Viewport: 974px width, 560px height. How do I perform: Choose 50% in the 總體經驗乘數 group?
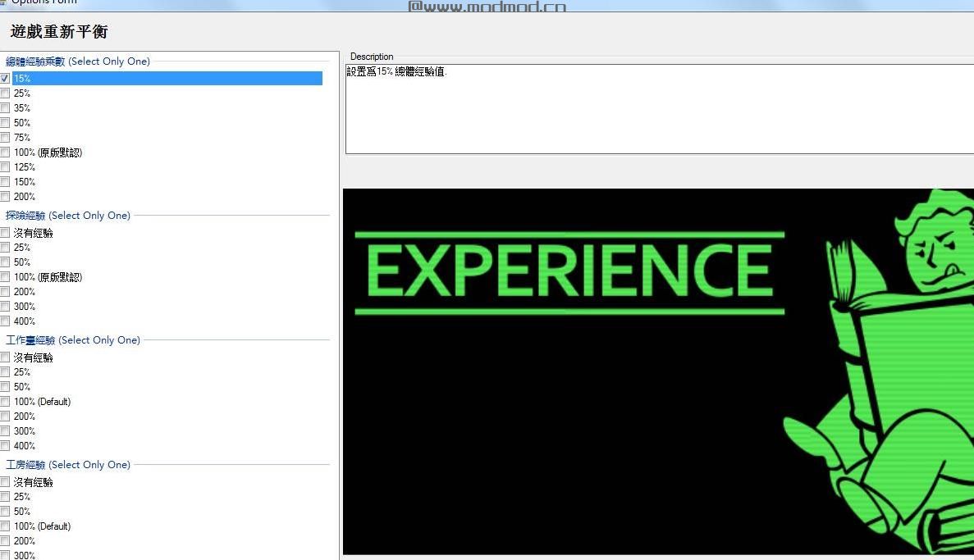[x=5, y=123]
